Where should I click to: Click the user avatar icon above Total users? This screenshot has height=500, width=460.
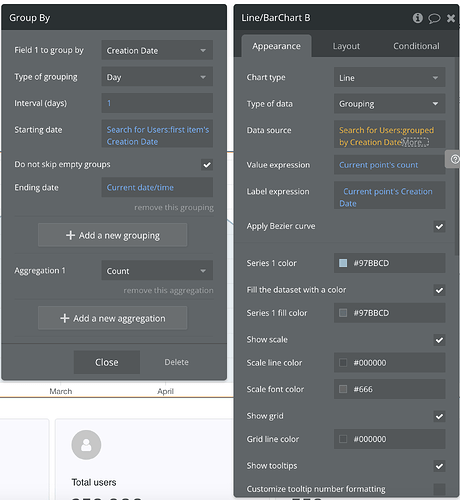coord(86,445)
